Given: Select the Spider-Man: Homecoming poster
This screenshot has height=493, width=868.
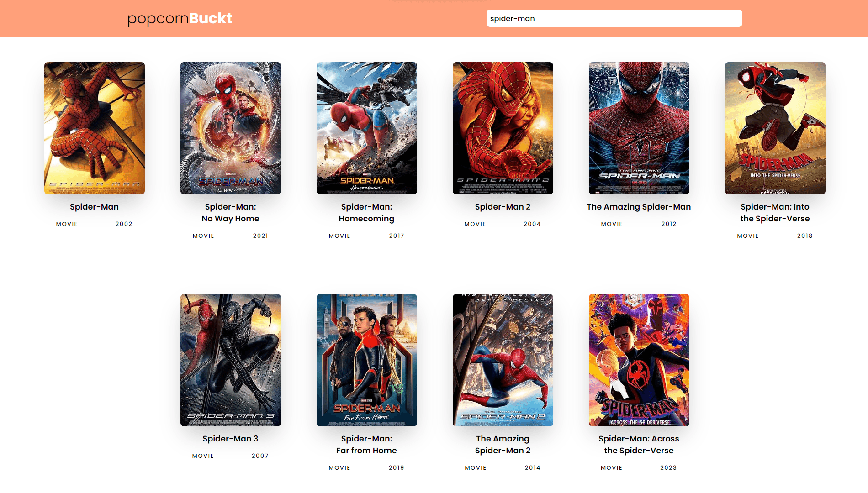Looking at the screenshot, I should click(367, 128).
